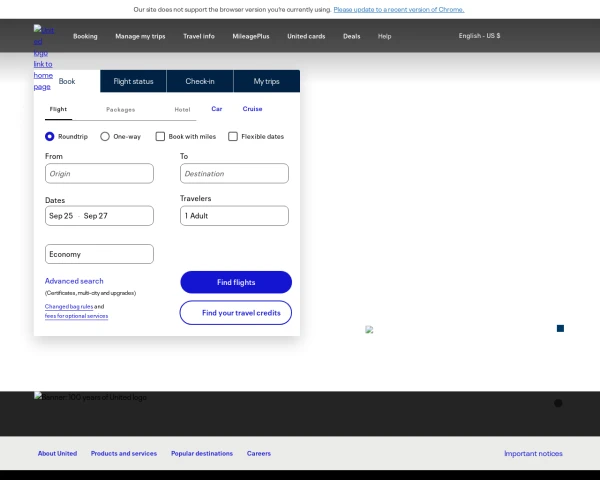Open the Manage my trips menu
Viewport: 600px width, 480px height.
pyautogui.click(x=140, y=36)
